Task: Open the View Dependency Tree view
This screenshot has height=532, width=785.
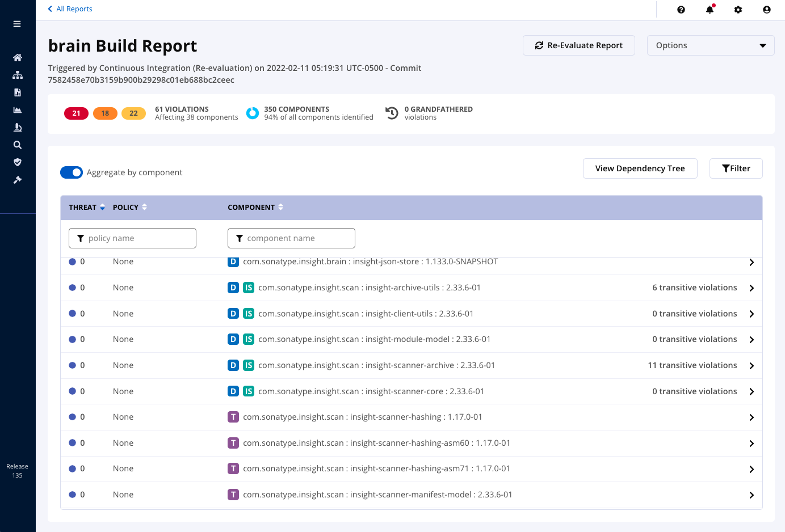Action: click(x=640, y=168)
